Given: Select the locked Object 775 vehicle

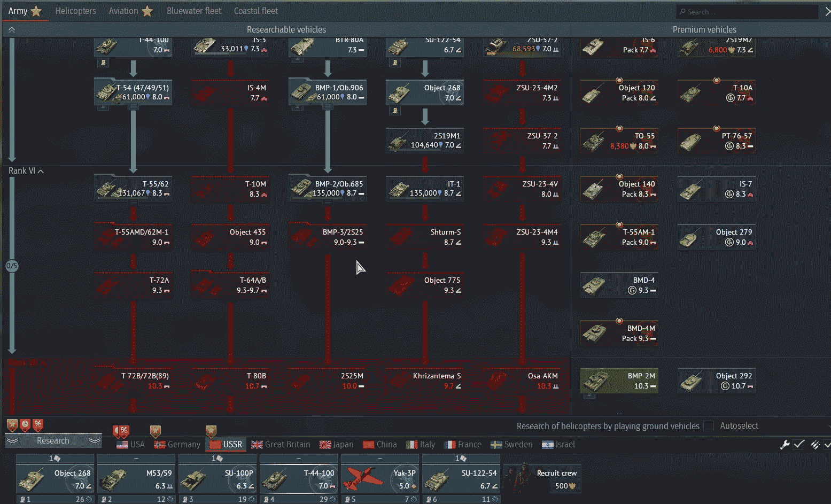Looking at the screenshot, I should coord(425,285).
